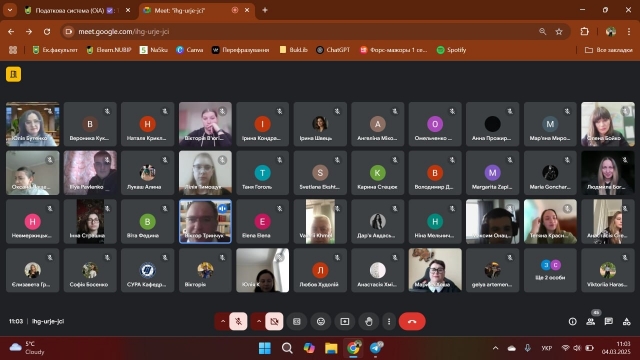Open the NaSku bookmark
The width and height of the screenshot is (640, 360).
154,50
